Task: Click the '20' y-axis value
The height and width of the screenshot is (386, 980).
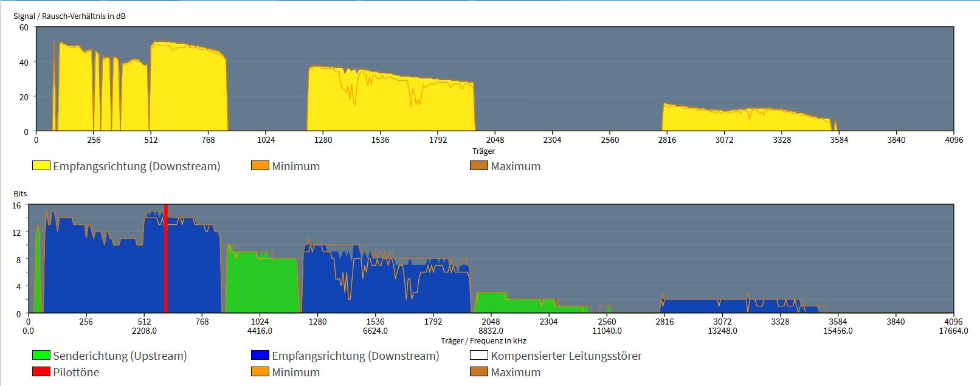Action: (x=24, y=97)
